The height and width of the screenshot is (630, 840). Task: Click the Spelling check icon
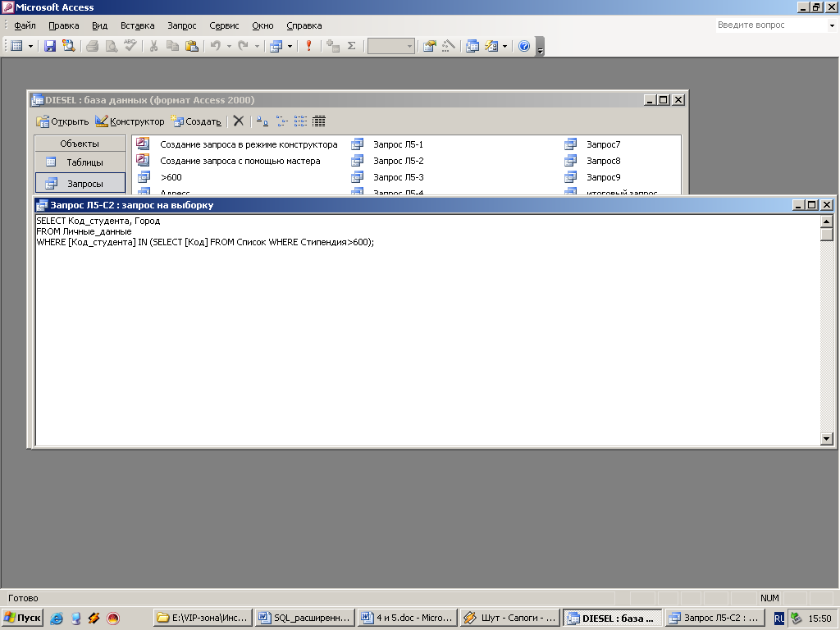130,46
